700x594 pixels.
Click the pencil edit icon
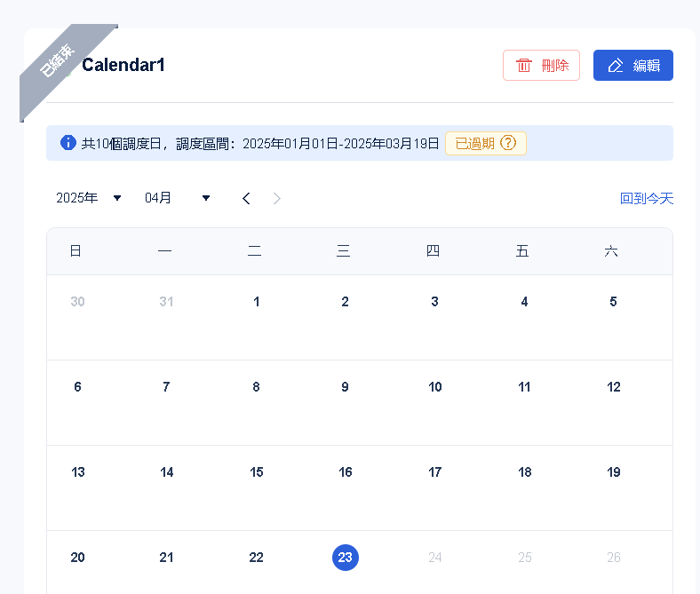click(616, 66)
